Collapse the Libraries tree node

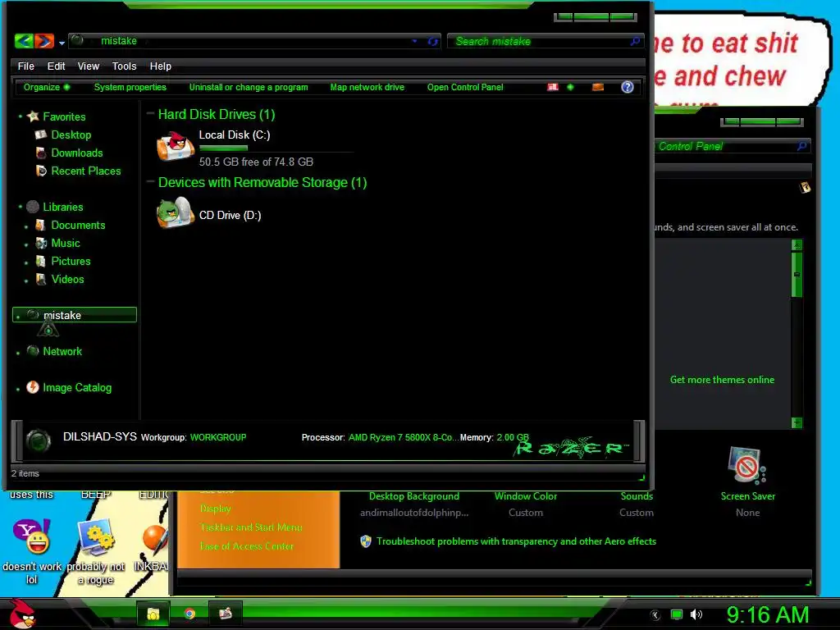(x=21, y=206)
